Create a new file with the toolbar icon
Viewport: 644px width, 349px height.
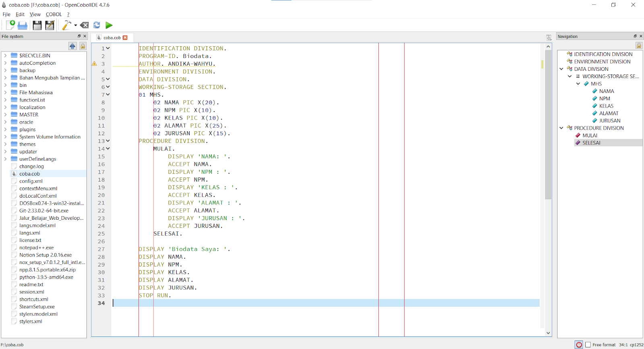coord(10,25)
